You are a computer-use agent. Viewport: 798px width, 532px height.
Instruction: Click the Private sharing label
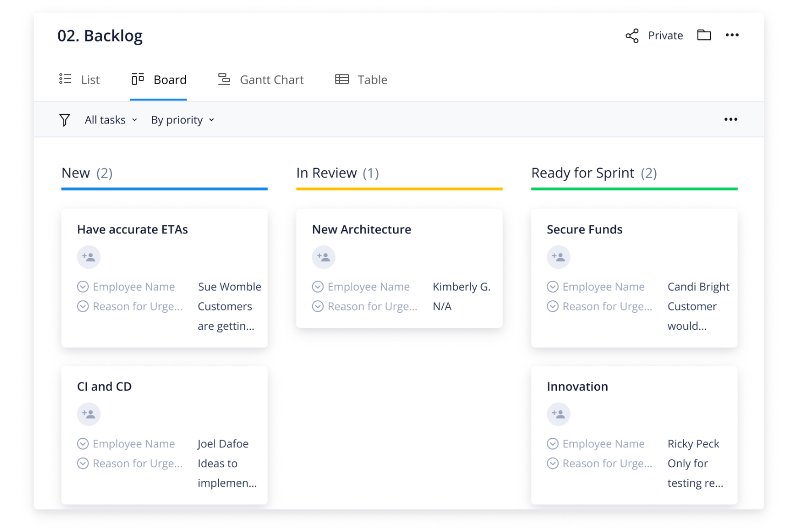(665, 36)
